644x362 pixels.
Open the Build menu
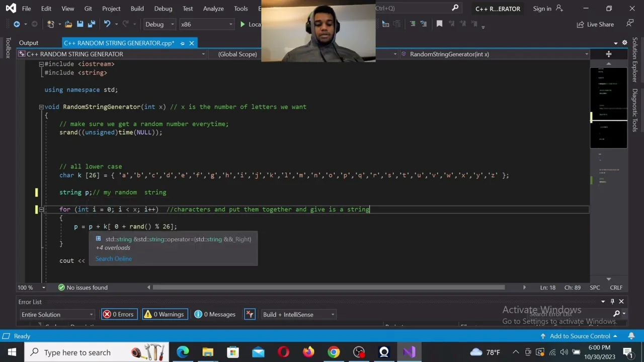pyautogui.click(x=137, y=9)
